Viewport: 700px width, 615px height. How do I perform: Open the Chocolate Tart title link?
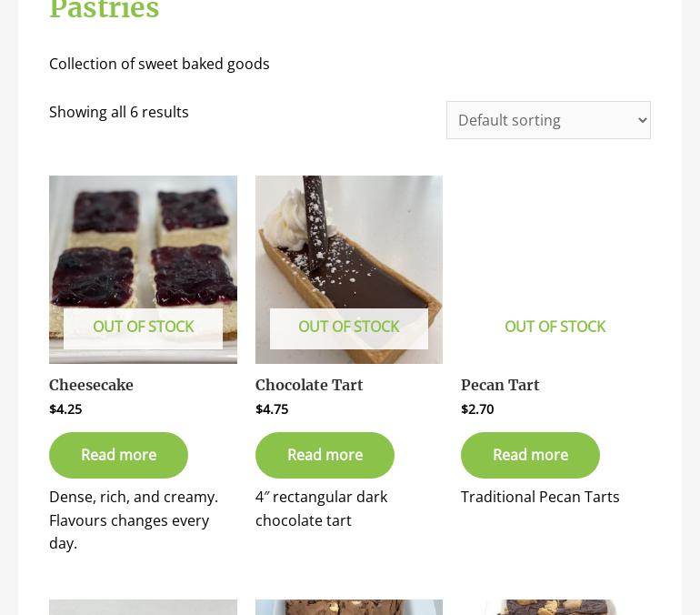[x=309, y=385]
